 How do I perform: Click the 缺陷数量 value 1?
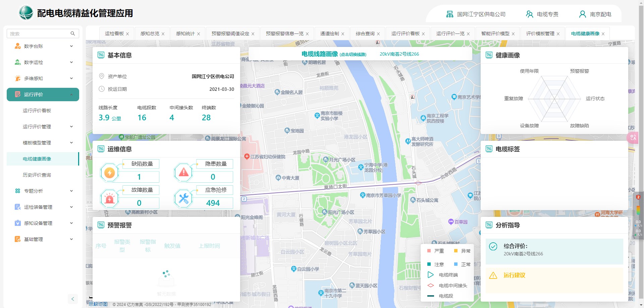click(139, 177)
